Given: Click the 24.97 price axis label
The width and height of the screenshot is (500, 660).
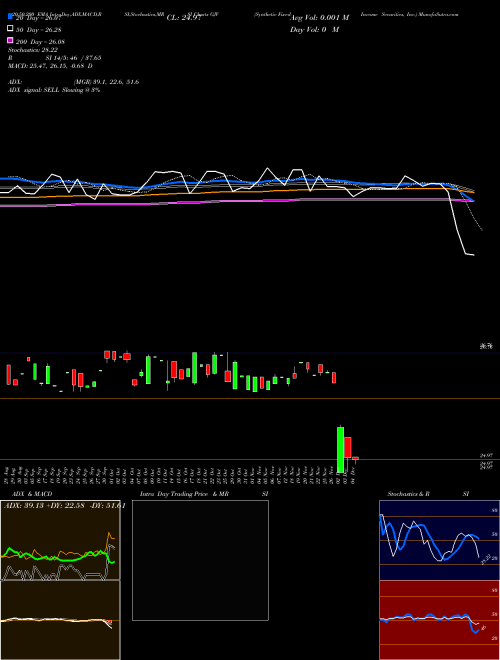Looking at the screenshot, I should tap(486, 455).
